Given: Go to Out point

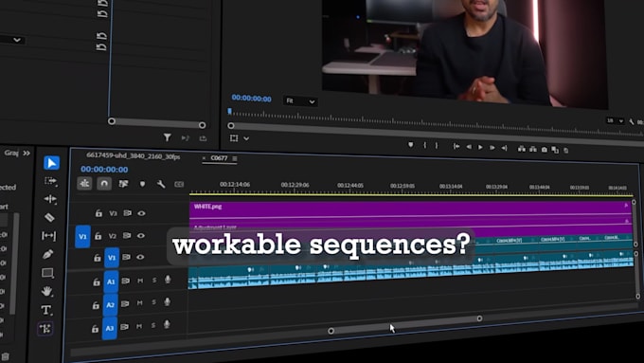Looking at the screenshot, I should click(504, 148).
